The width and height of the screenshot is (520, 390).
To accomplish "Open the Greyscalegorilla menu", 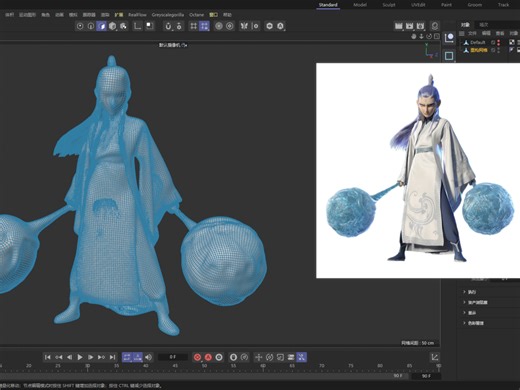I will pyautogui.click(x=168, y=15).
